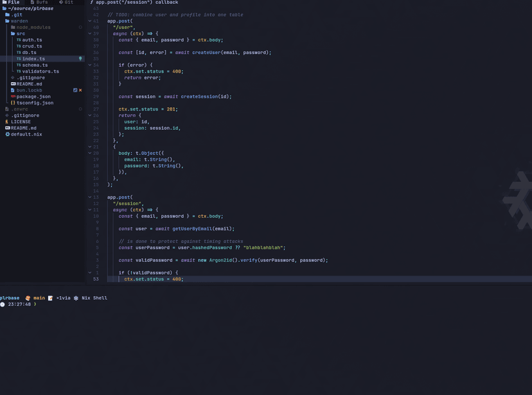Click the notepad icon after main
This screenshot has height=395, width=532.
click(50, 298)
